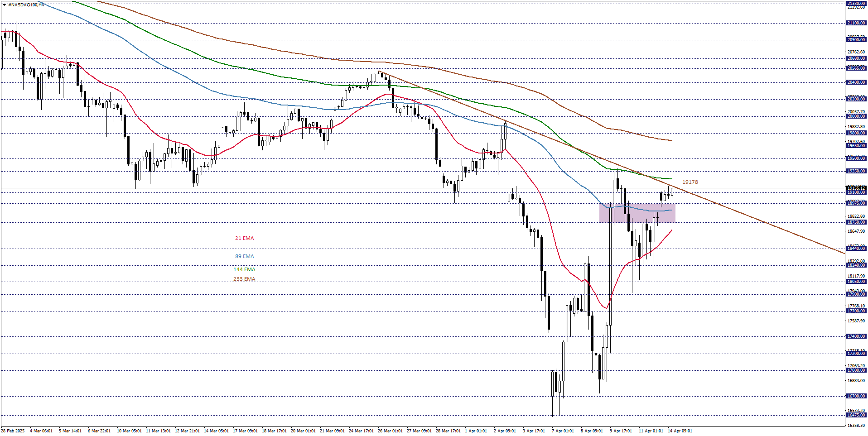
Task: Click the 20057.70 price axis label
Action: 856,112
